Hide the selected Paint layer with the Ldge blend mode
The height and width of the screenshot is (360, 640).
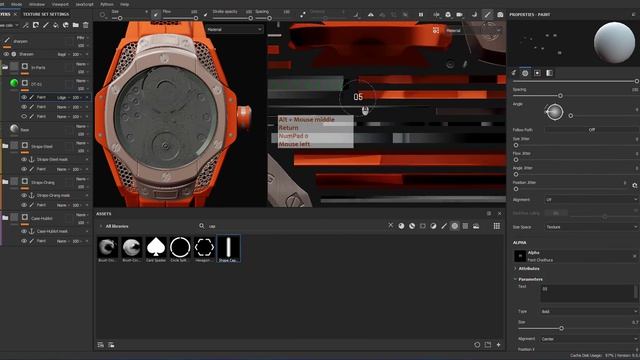[24, 97]
